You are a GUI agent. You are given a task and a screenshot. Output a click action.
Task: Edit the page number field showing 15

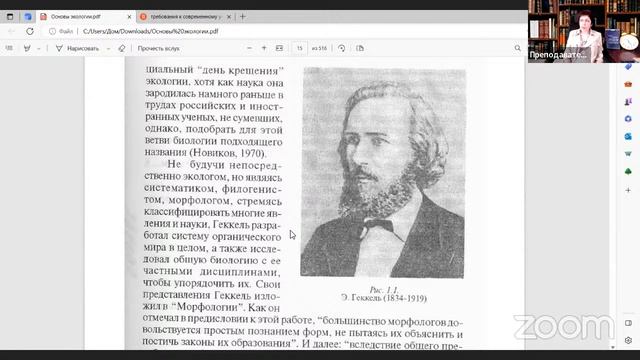click(300, 48)
